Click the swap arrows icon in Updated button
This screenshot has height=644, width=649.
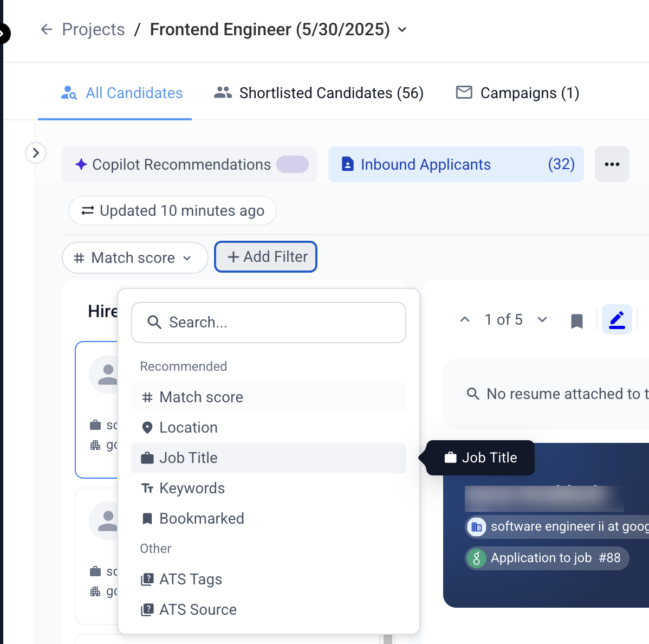(87, 211)
